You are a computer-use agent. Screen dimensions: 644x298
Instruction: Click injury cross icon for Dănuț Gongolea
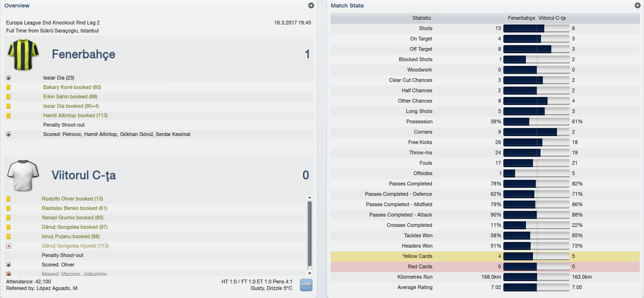pos(8,246)
